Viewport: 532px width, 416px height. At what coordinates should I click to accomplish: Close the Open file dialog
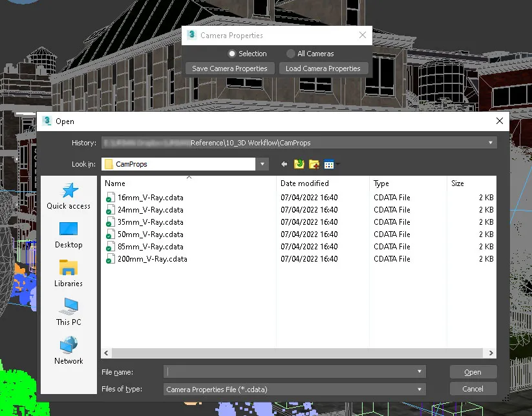coord(500,121)
